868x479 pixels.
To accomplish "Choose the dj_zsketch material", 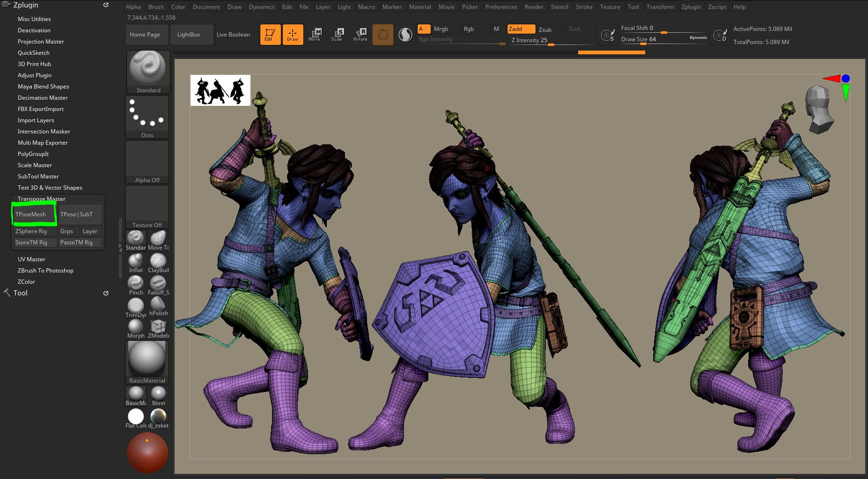I will pyautogui.click(x=158, y=419).
